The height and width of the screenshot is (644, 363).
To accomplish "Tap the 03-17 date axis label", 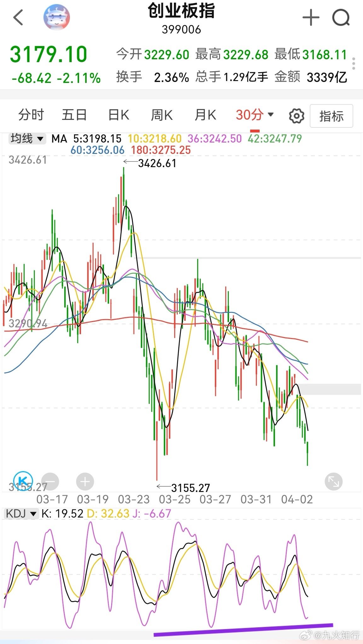I will click(52, 500).
